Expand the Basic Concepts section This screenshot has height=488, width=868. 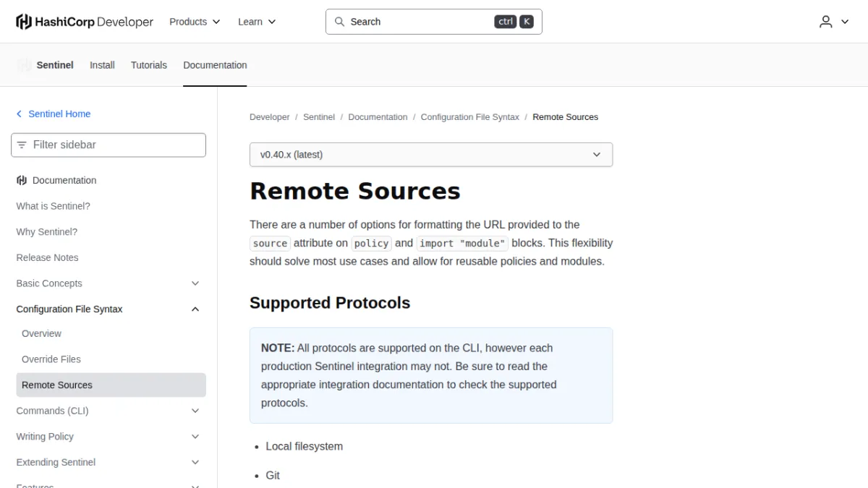point(195,283)
